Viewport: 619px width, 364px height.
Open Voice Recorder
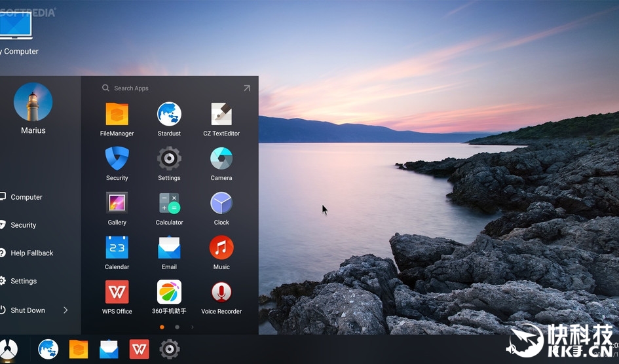pyautogui.click(x=221, y=293)
